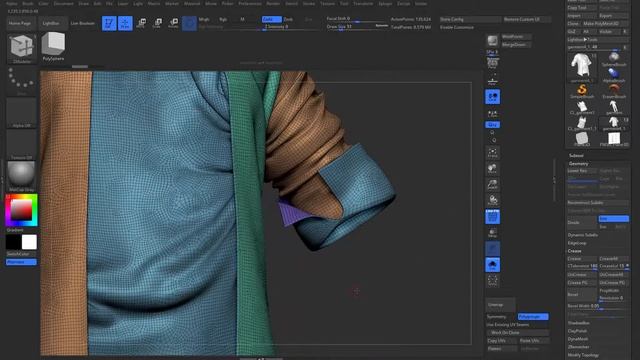Viewport: 640px width, 360px height.
Task: Open the Zplugin menu
Action: [x=385, y=4]
